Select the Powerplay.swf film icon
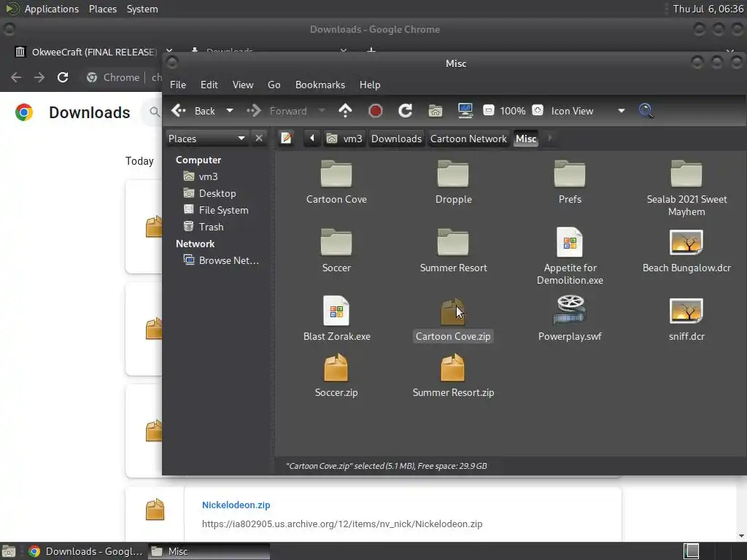 [570, 311]
